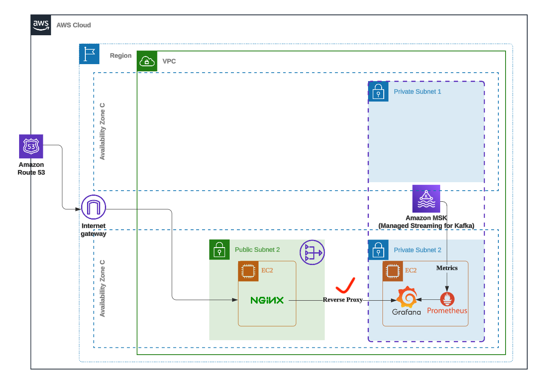Viewport: 551px width, 392px height.
Task: Click the Managed Streaming for Kafka caption
Action: (x=426, y=226)
